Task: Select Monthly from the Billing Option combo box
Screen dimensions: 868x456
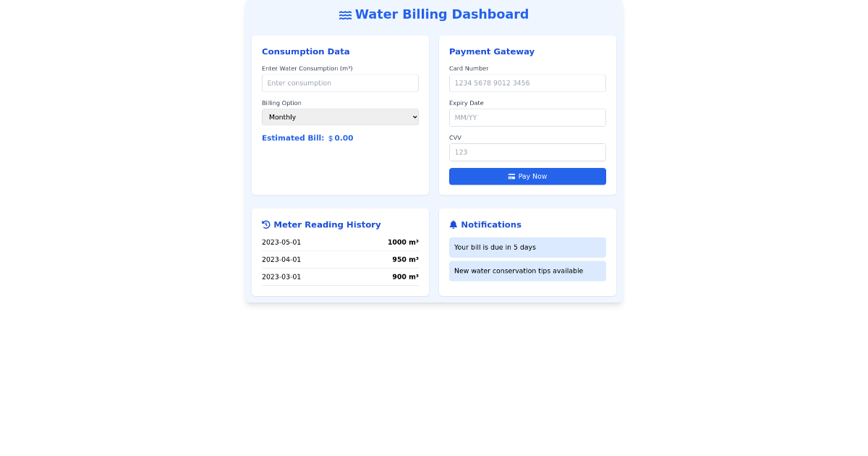Action: click(340, 117)
